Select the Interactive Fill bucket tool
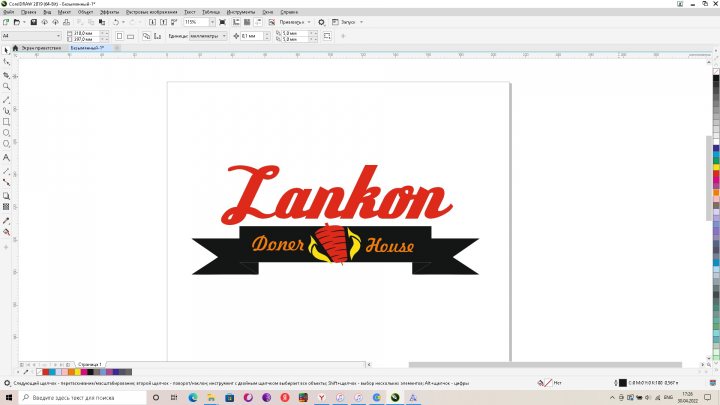Viewport: 720px width, 405px height. pos(6,232)
